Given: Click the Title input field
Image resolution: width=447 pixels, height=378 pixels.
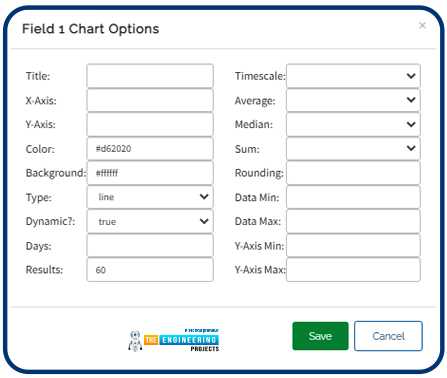Looking at the screenshot, I should coord(150,76).
